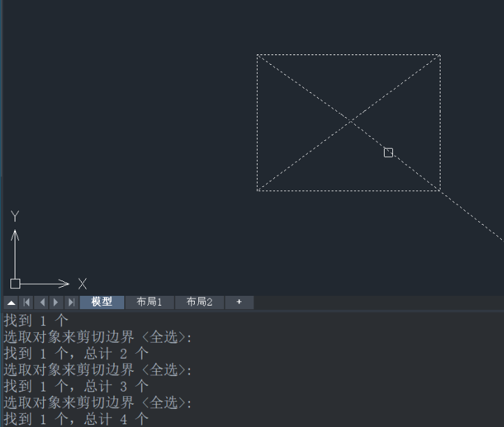Screen dimensions: 504x427
Task: Go to the next layout tab arrow
Action: [x=57, y=303]
